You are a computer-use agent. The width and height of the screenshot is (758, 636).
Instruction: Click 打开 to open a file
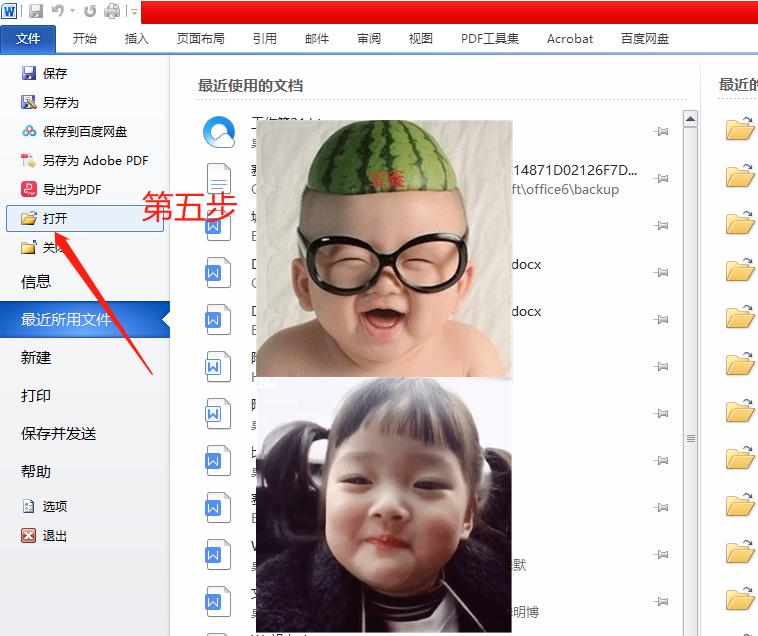tap(85, 218)
